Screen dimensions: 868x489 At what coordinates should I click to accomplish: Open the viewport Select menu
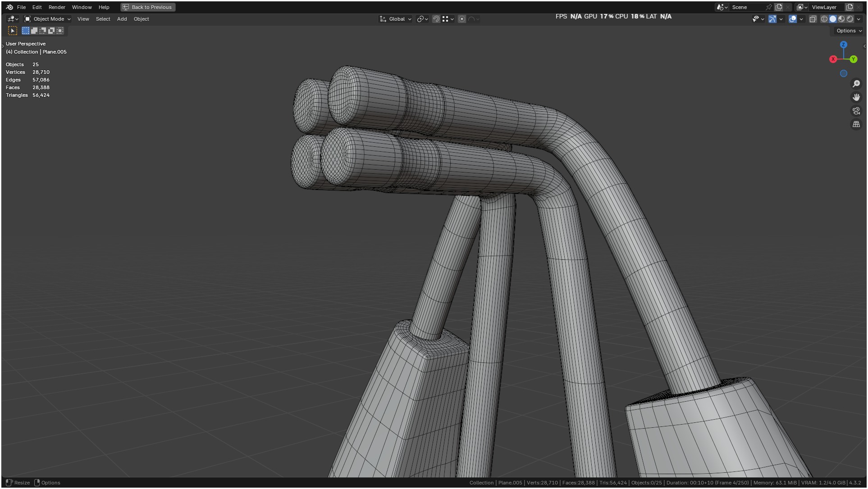103,19
